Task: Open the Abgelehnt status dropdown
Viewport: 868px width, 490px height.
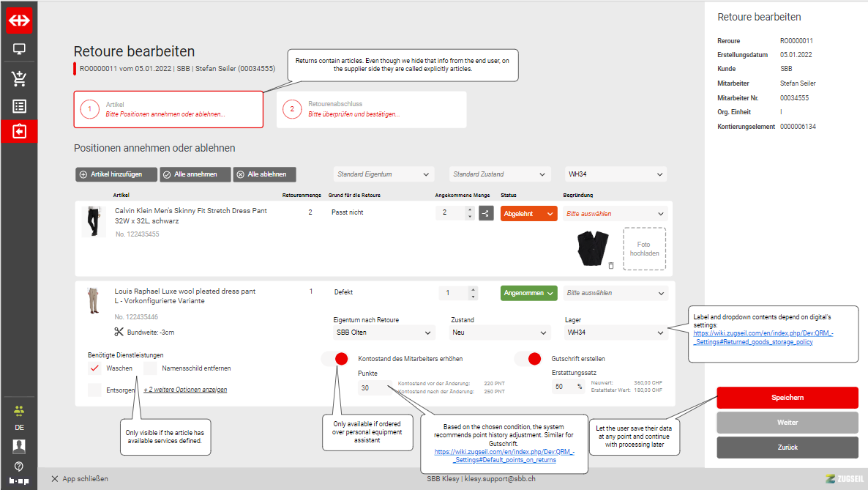Action: (x=529, y=213)
